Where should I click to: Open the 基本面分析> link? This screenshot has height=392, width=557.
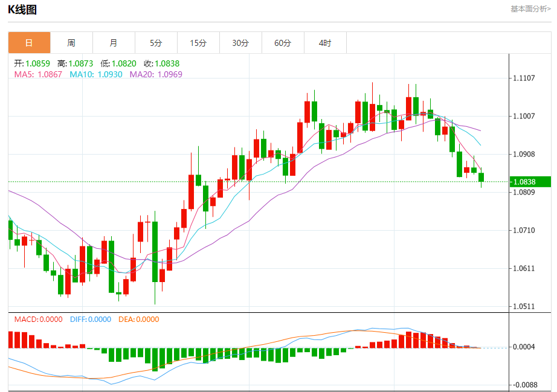pos(530,9)
